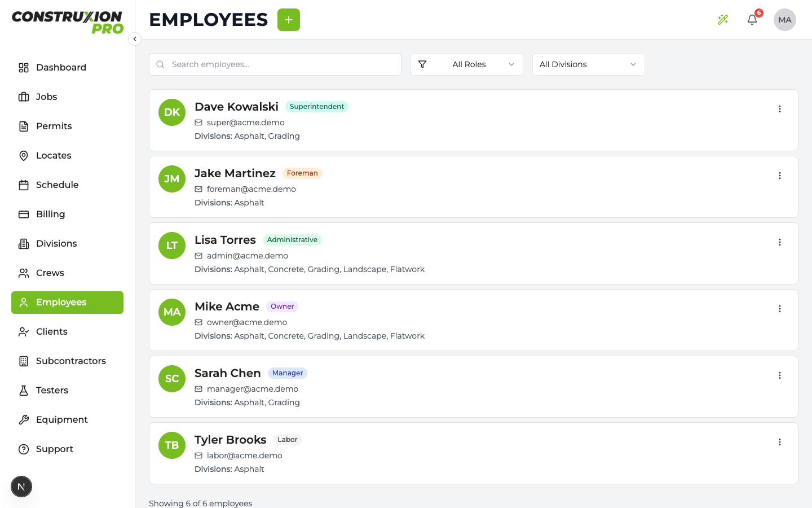Open the three-dot menu for Dave Kowalski
The height and width of the screenshot is (508, 812).
coord(780,109)
